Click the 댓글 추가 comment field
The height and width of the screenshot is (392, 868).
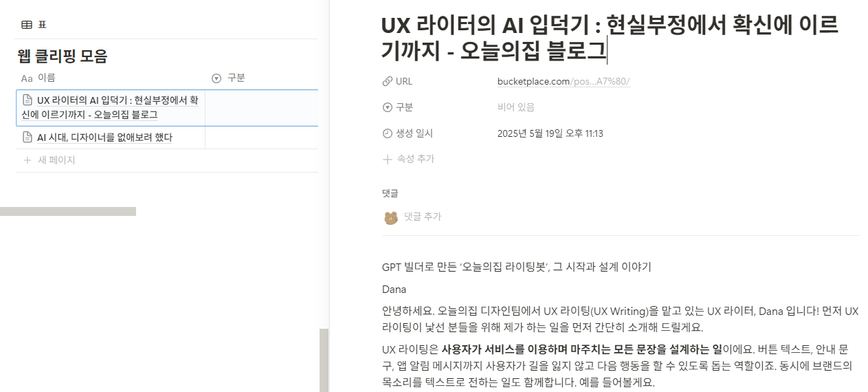pyautogui.click(x=423, y=217)
